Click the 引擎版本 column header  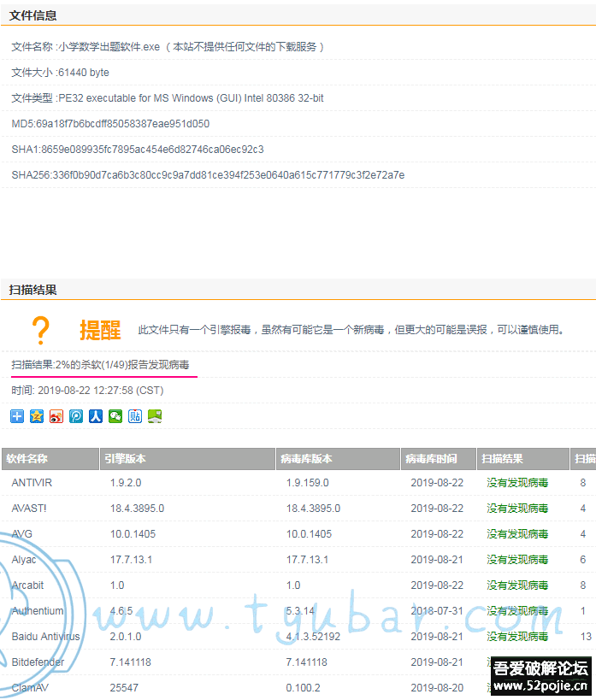187,459
